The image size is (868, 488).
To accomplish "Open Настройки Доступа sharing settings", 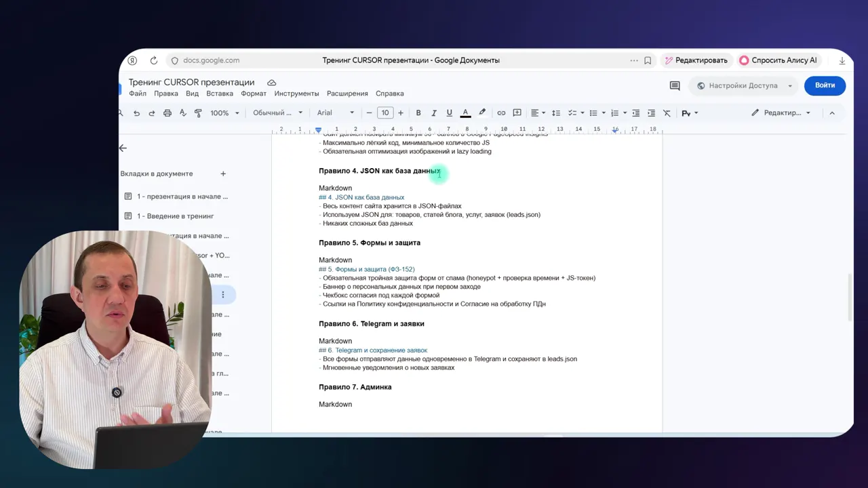I will coord(744,86).
